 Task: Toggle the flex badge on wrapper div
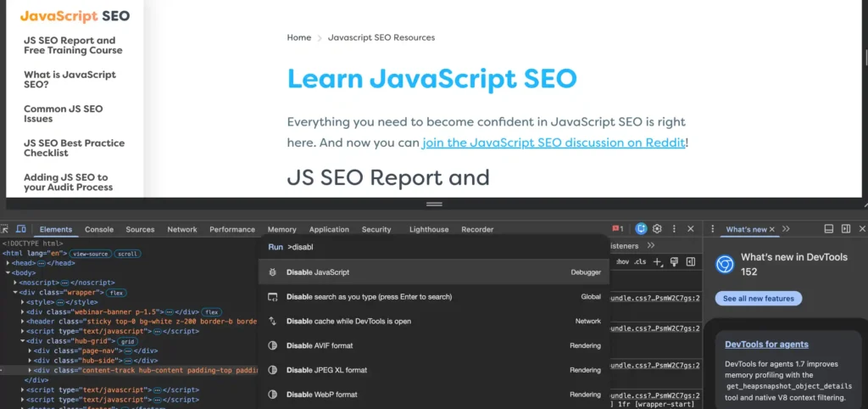[x=115, y=293]
